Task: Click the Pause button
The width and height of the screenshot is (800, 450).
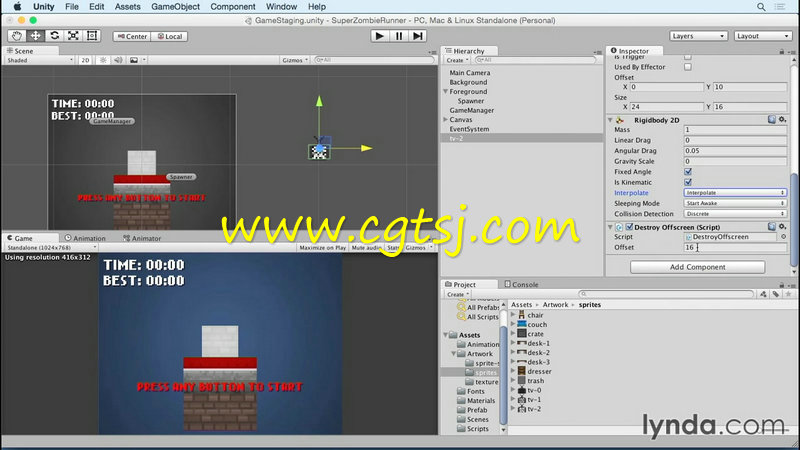Action: coord(399,36)
